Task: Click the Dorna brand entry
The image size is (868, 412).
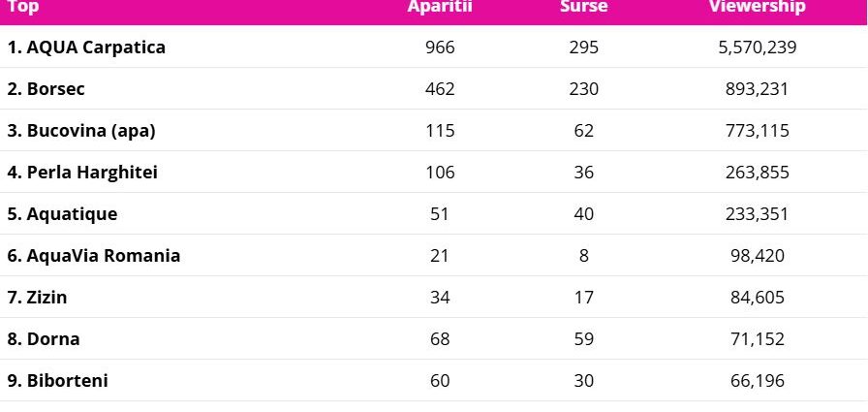Action: click(x=44, y=339)
